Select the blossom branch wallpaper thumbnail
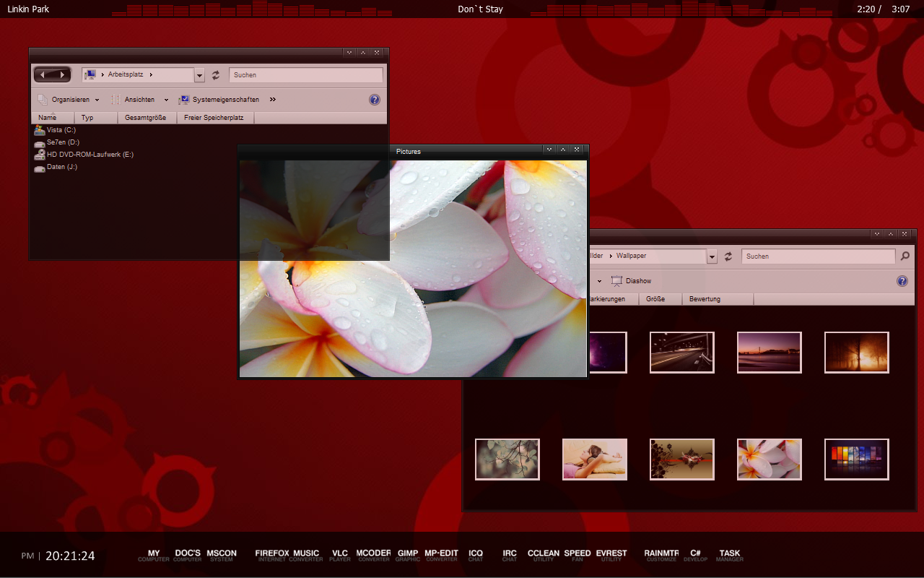Viewport: 924px width, 578px height. pyautogui.click(x=507, y=460)
